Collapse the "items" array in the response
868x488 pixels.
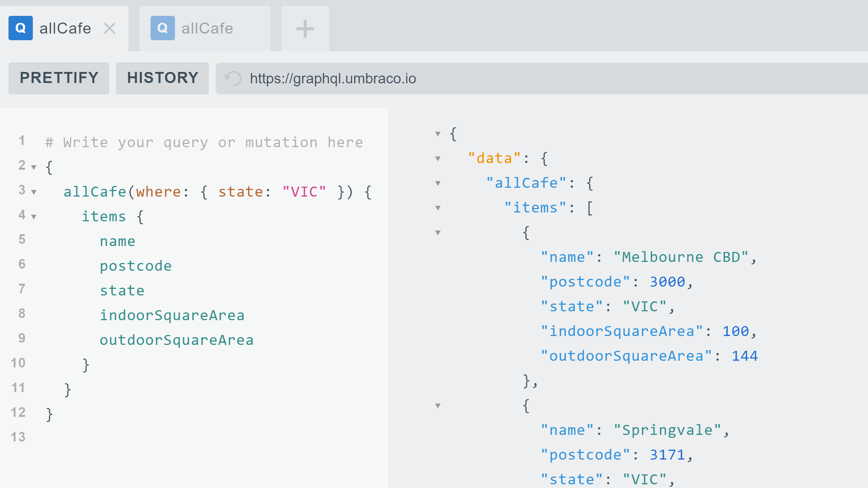coord(437,208)
